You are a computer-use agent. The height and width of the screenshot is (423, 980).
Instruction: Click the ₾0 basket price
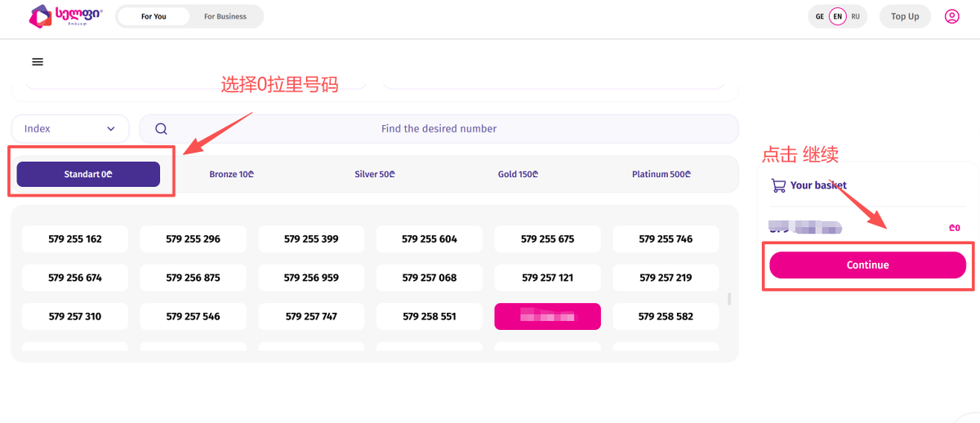[955, 229]
